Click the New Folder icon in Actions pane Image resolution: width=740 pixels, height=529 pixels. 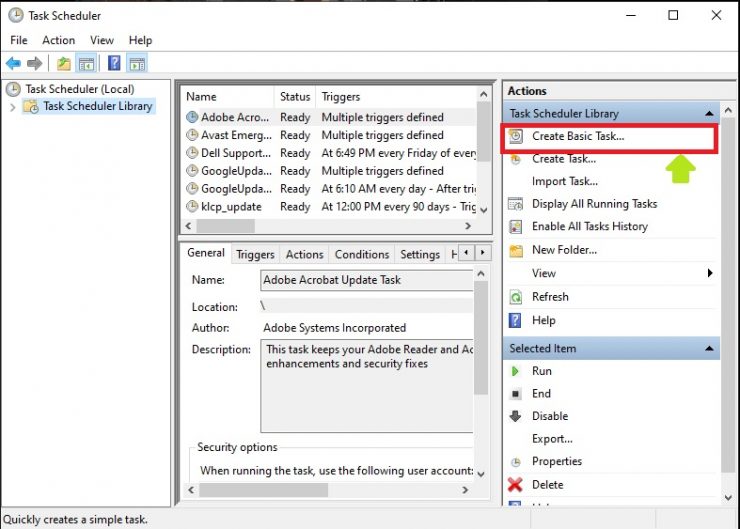coord(516,251)
